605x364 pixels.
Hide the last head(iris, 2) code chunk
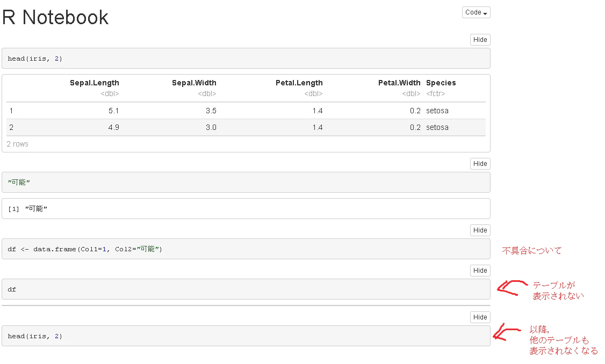pyautogui.click(x=480, y=317)
